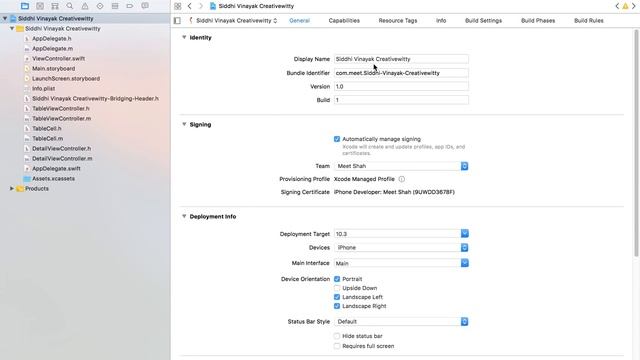Screen dimensions: 640x360
Task: Select Assets.xcassets folder icon
Action: [27, 179]
